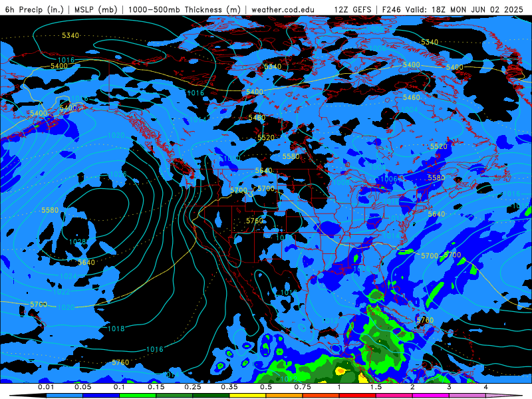The width and height of the screenshot is (532, 399).
Task: Click the 'weather.cod.edu' source text
Action: [283, 9]
